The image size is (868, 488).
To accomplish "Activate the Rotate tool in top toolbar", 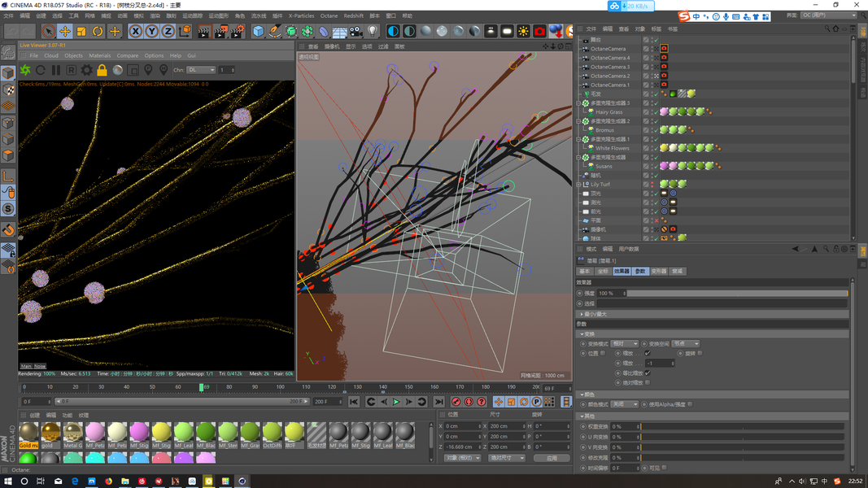I will click(x=98, y=32).
